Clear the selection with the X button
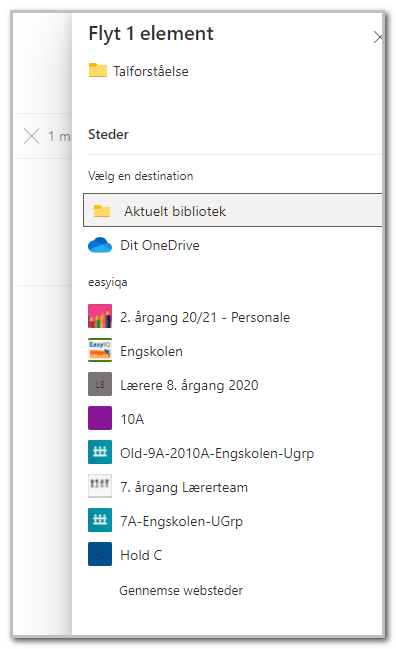 point(31,136)
